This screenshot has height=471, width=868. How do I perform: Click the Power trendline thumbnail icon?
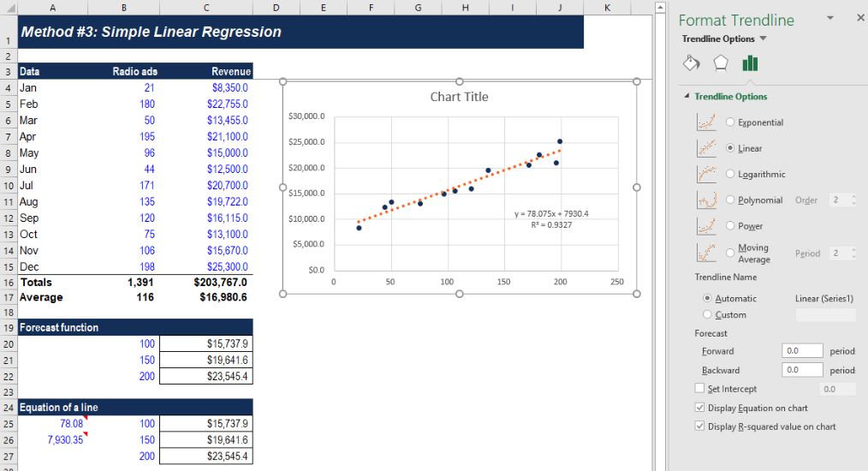tap(706, 226)
